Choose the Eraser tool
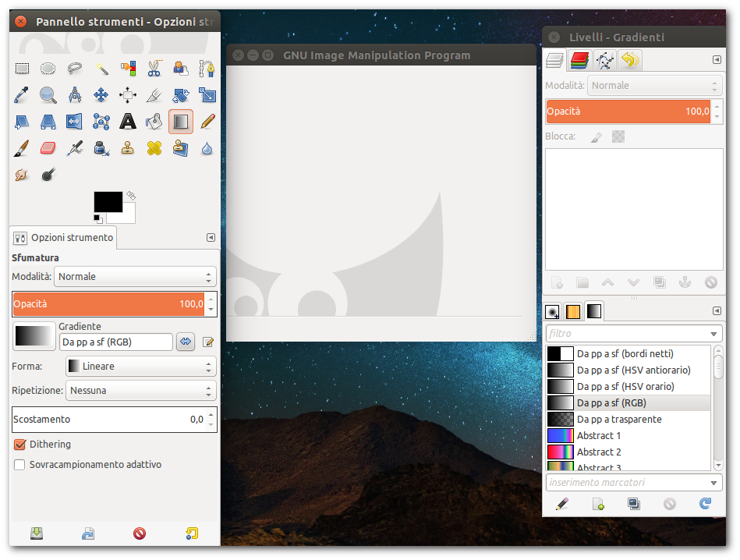The height and width of the screenshot is (560, 740). 48,147
